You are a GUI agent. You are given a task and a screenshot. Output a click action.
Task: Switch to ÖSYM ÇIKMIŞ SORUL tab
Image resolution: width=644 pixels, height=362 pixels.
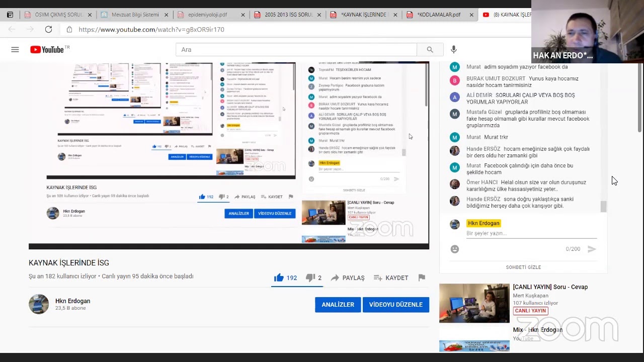point(57,15)
